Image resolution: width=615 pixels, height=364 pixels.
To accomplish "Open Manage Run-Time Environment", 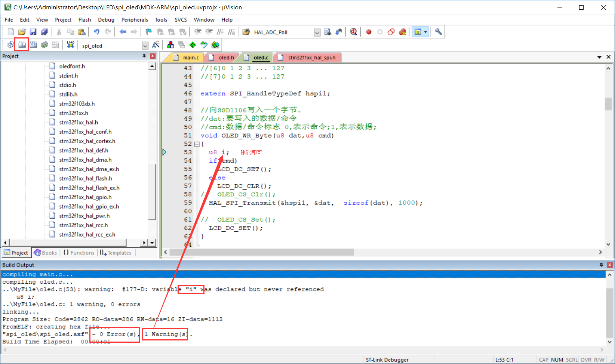I will coord(193,45).
